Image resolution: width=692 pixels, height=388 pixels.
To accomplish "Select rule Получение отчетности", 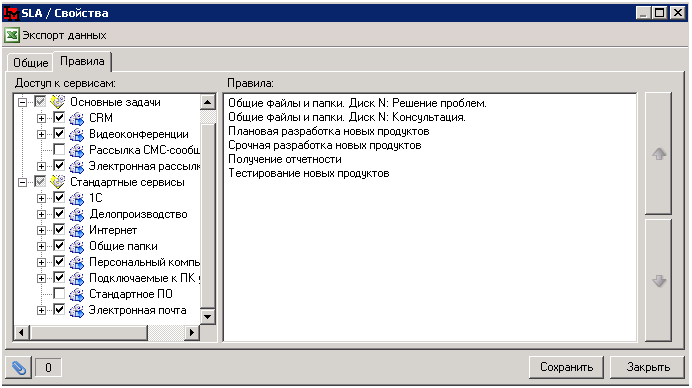I will click(285, 159).
